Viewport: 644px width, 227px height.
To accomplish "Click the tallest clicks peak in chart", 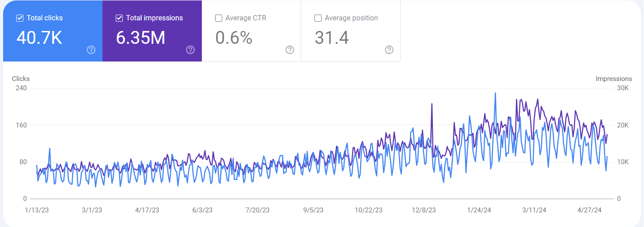I will [495, 93].
